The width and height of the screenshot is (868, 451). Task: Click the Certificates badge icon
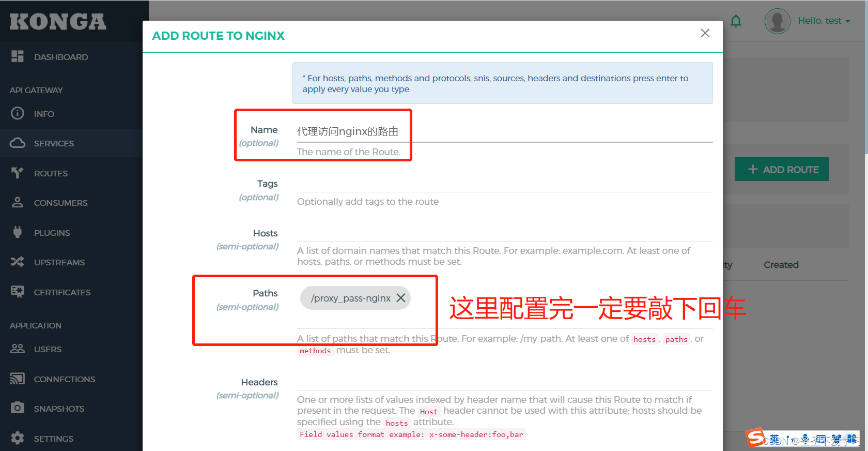tap(18, 292)
